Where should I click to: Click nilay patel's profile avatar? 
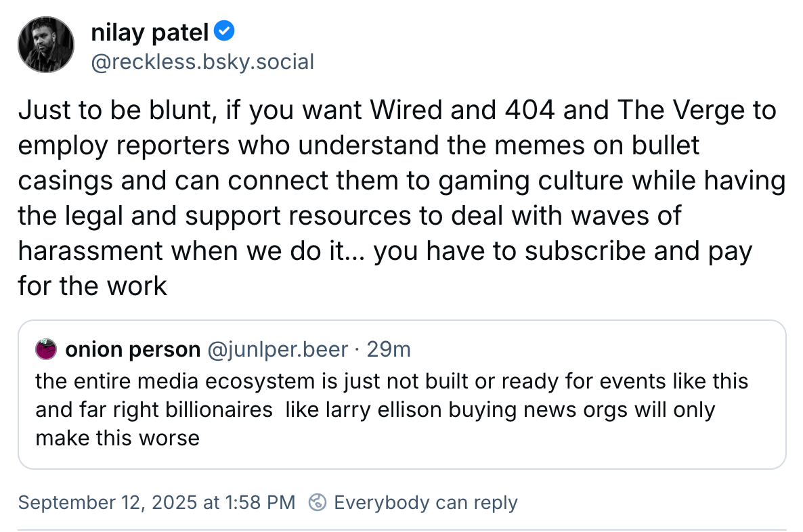pos(45,45)
